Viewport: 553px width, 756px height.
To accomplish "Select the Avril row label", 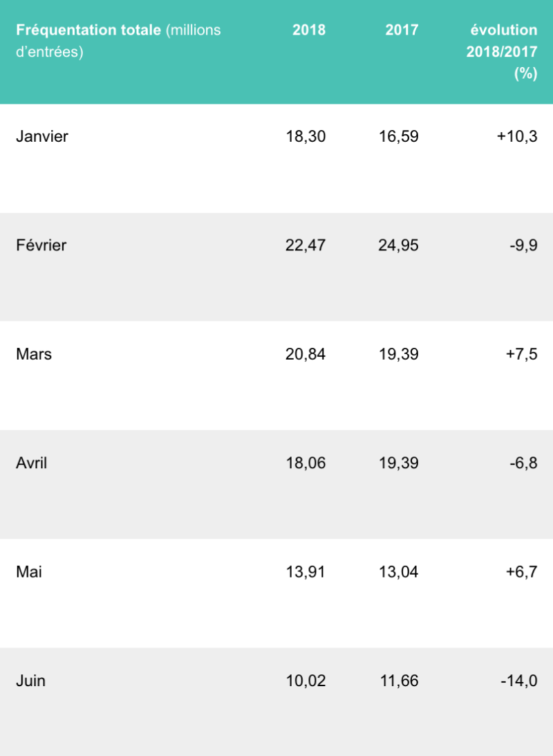I will coord(32,463).
